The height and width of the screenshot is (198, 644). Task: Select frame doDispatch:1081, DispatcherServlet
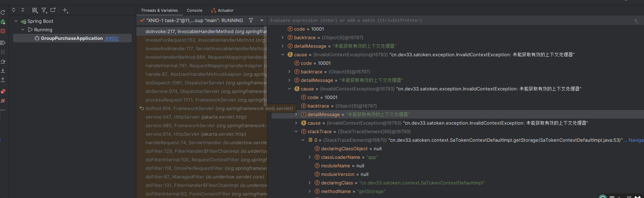201,83
